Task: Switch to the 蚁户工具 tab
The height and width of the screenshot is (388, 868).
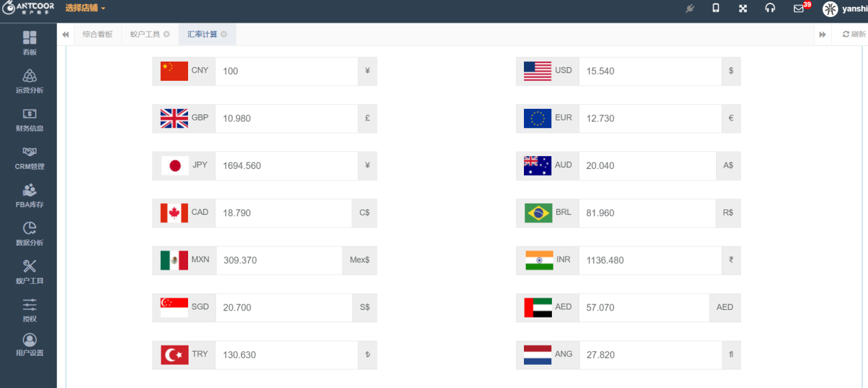Action: coord(145,34)
